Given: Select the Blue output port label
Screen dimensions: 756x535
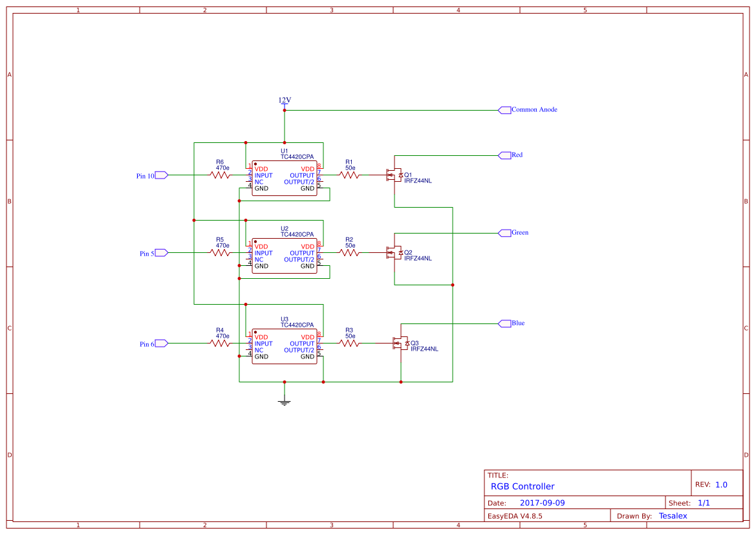Looking at the screenshot, I should coord(506,323).
